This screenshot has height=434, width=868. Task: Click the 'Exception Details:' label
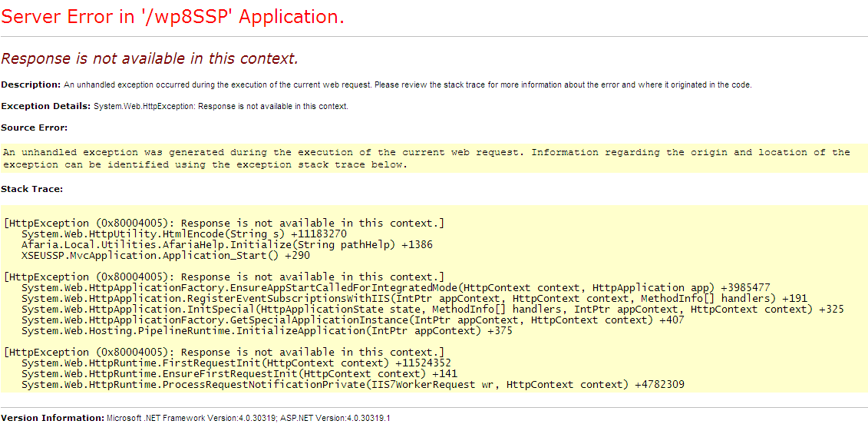pyautogui.click(x=46, y=107)
